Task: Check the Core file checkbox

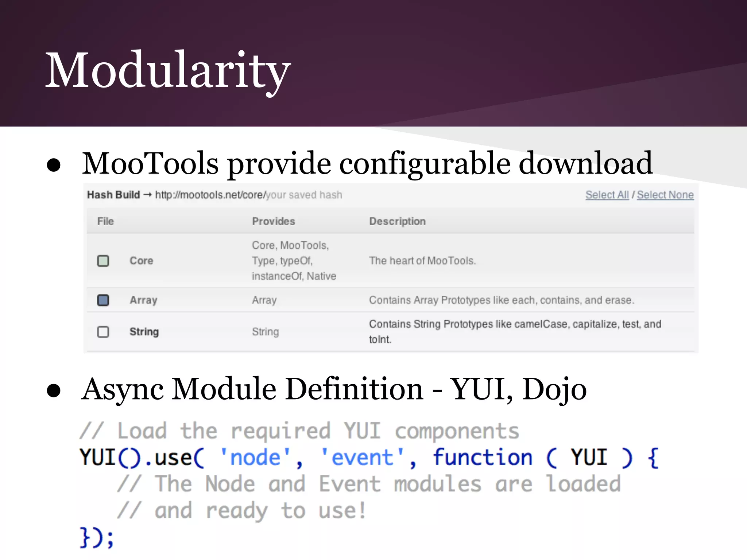Action: (x=103, y=261)
